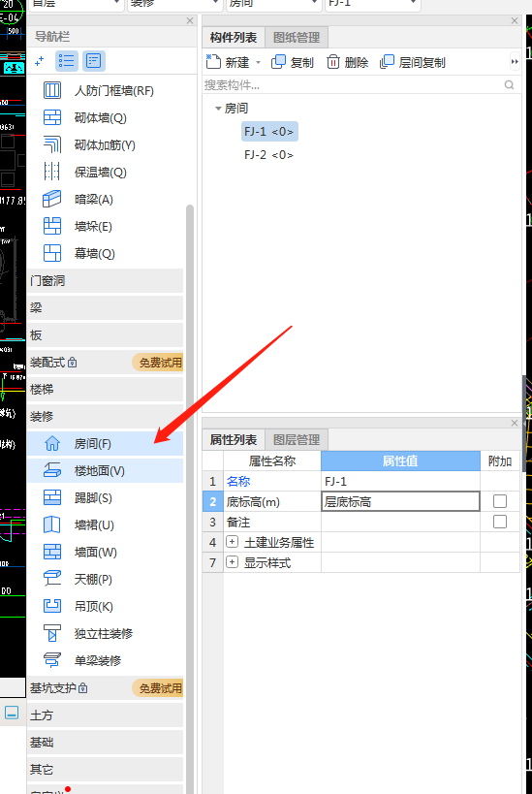Close the 导航栏 panel
The height and width of the screenshot is (794, 532).
coord(190,20)
